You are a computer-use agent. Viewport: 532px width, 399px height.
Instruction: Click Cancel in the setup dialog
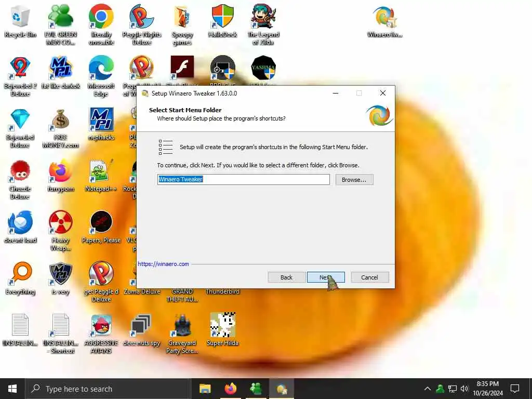click(370, 277)
